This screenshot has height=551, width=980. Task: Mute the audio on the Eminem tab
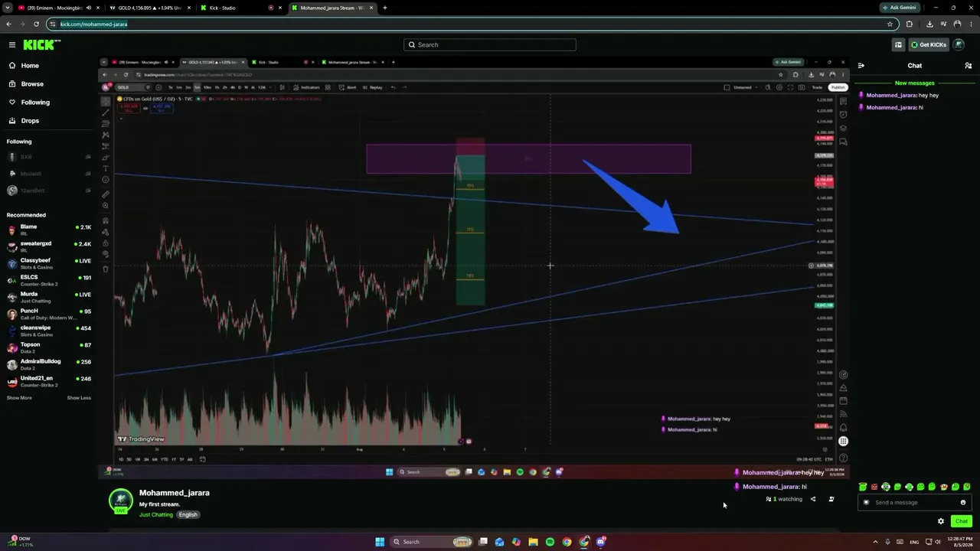[x=89, y=8]
